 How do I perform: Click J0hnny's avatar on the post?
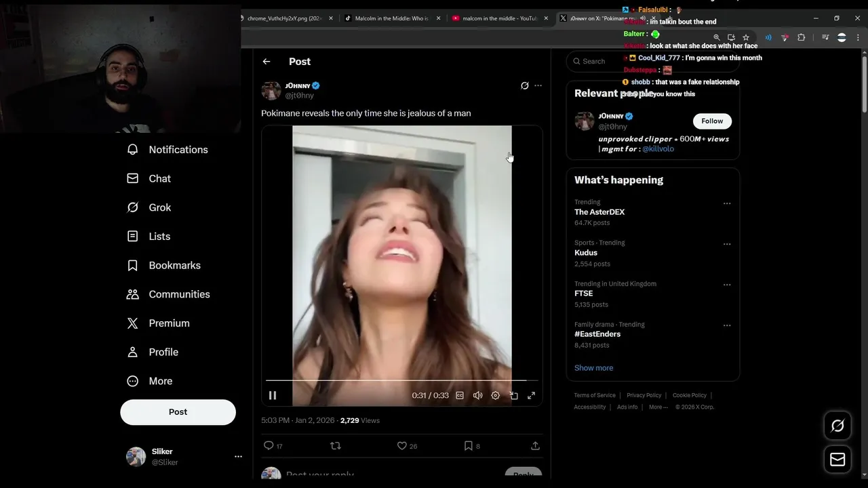coord(271,91)
